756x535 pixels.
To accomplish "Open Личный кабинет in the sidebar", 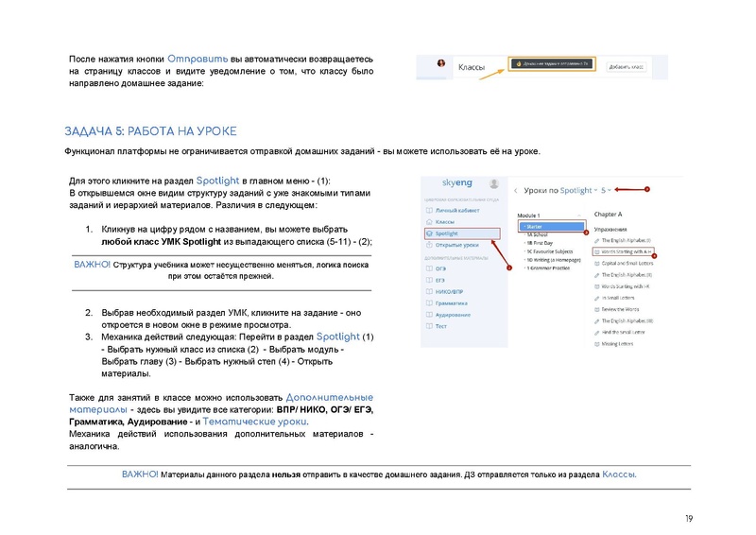I will [x=457, y=211].
